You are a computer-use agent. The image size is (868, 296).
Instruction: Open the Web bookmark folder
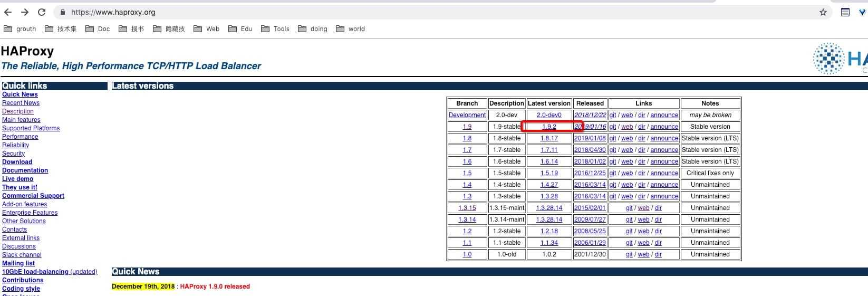pos(206,29)
